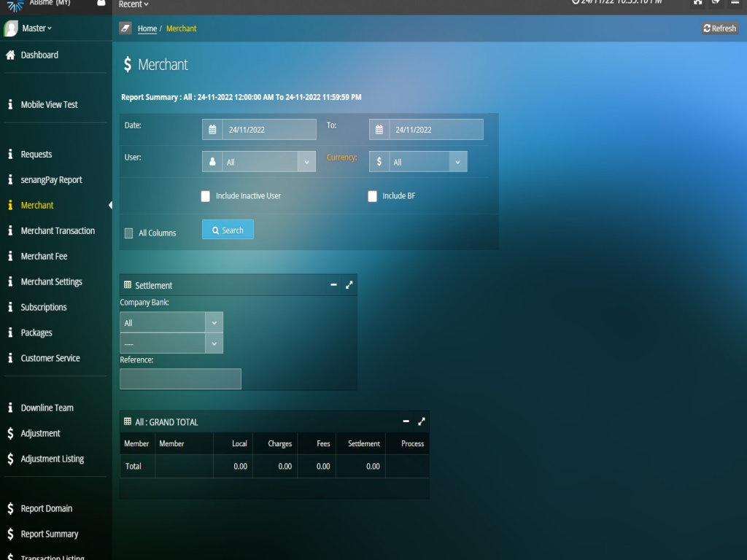The height and width of the screenshot is (560, 747).
Task: Open Merchant Transaction from the sidebar
Action: pos(58,230)
